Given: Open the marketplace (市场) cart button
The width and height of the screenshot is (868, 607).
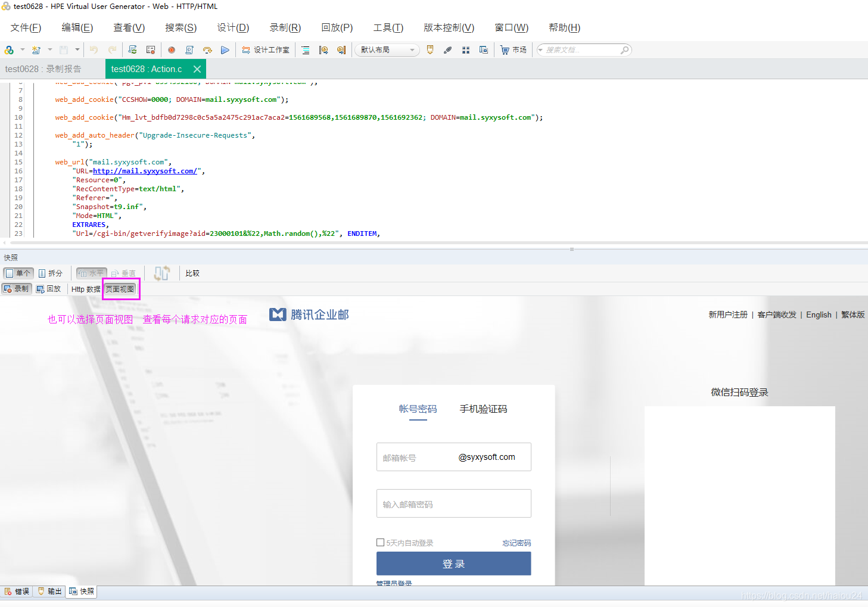Looking at the screenshot, I should tap(514, 50).
